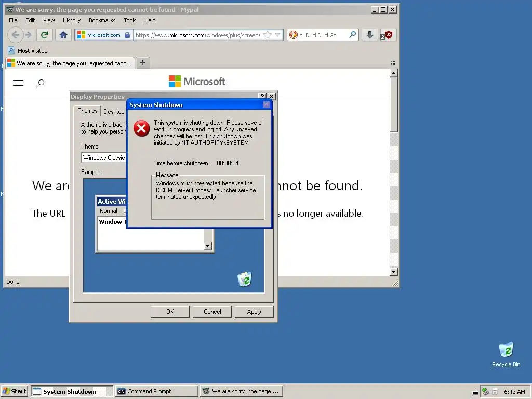The height and width of the screenshot is (399, 532).
Task: Click OK in Display Properties
Action: click(x=170, y=312)
